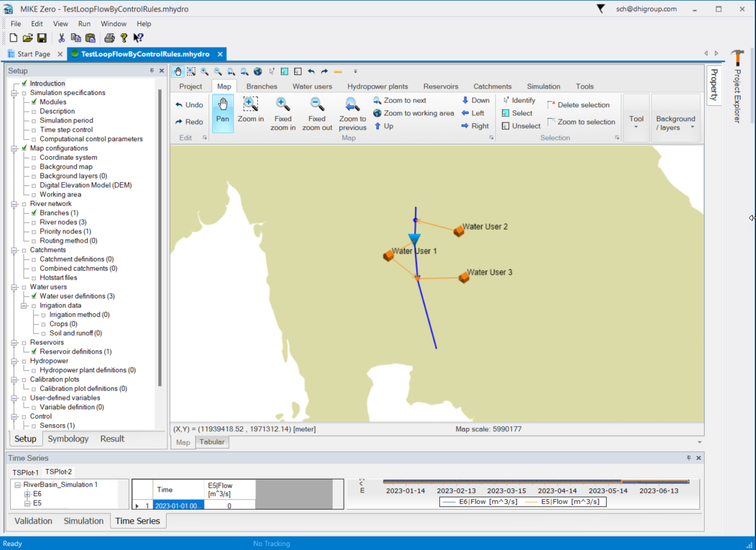The image size is (756, 550).
Task: Click the undo arrow in quick toolbar
Action: point(311,71)
